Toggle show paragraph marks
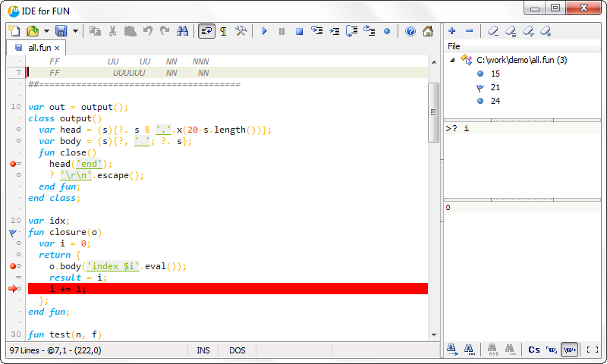The image size is (607, 364). pyautogui.click(x=223, y=31)
